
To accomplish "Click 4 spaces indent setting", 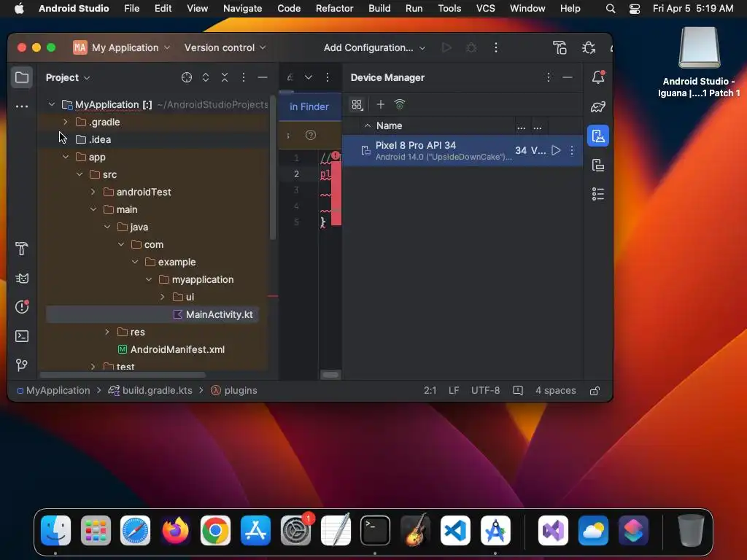I will pos(555,391).
